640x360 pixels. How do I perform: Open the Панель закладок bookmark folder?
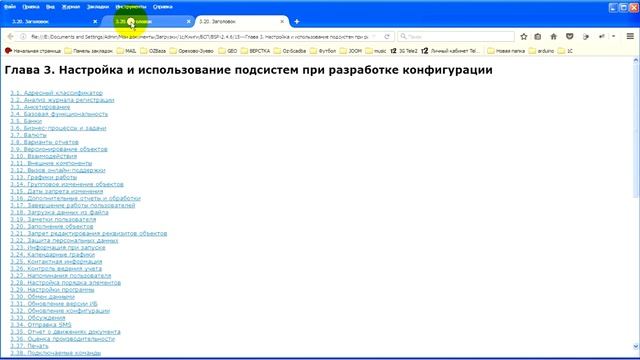89,51
